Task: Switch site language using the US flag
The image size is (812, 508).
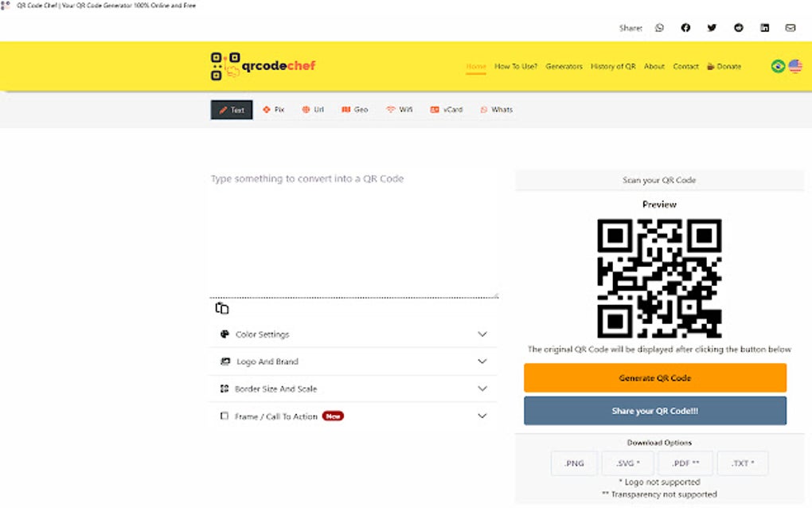Action: (x=794, y=67)
